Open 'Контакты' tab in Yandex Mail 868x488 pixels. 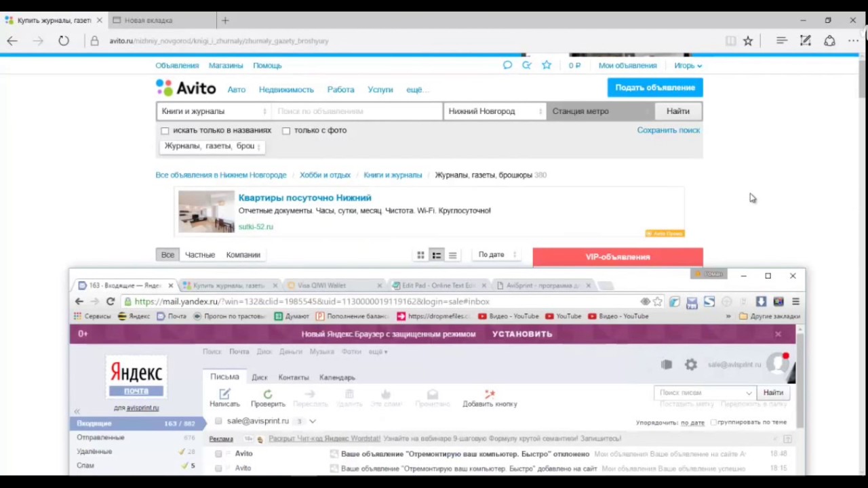pos(294,378)
